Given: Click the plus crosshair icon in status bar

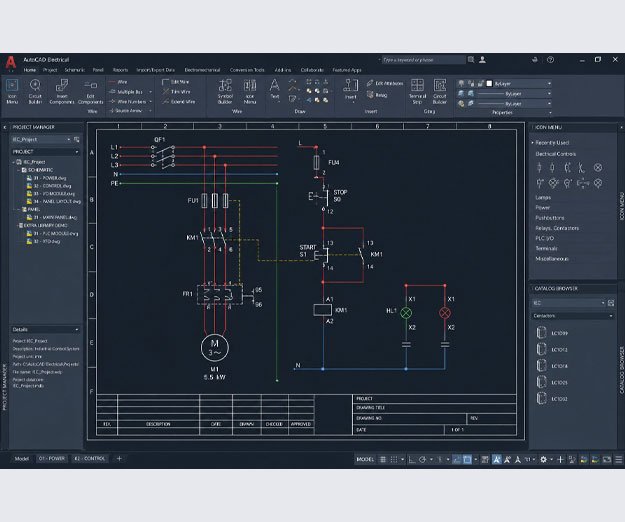Looking at the screenshot, I should 560,459.
